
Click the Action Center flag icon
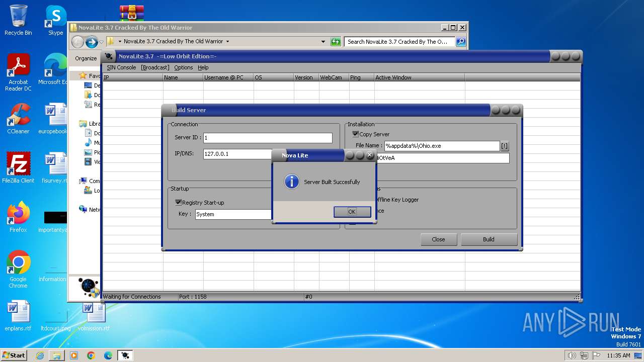[x=596, y=355]
